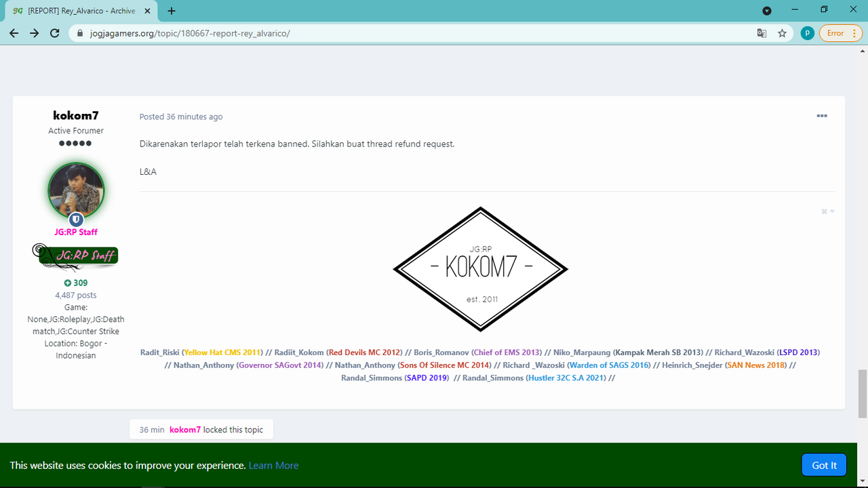
Task: Select text Warden of SAGS 2016
Action: point(608,365)
